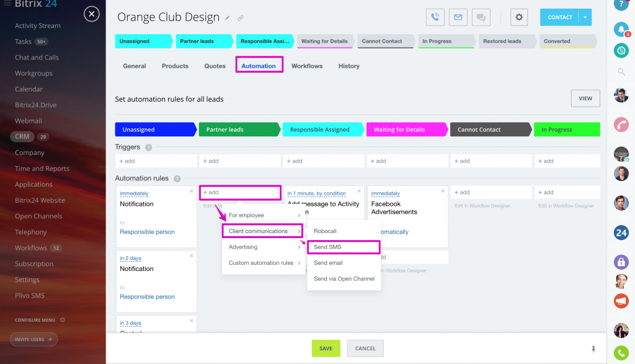Click the VIEW button

click(x=585, y=99)
